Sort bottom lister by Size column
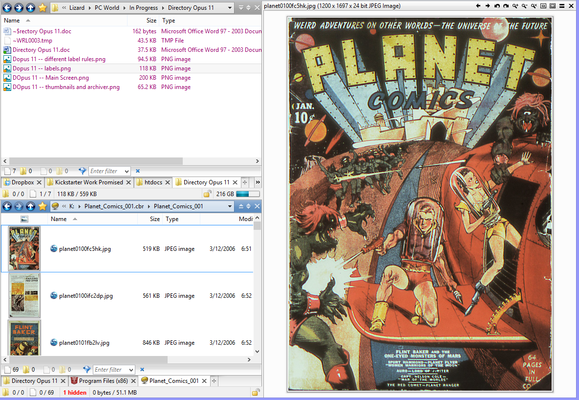579x400 pixels. tap(155, 219)
